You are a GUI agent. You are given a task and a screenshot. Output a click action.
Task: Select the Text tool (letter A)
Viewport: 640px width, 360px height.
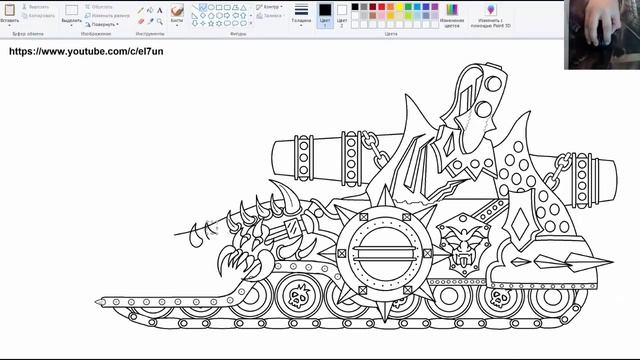click(x=160, y=10)
